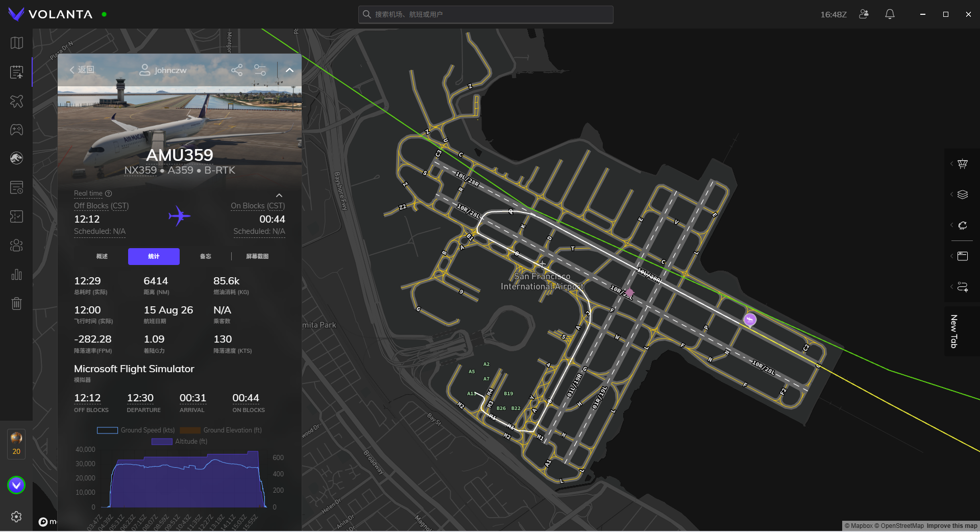The height and width of the screenshot is (532, 980).
Task: Open the 屏幕截图 tab
Action: point(257,256)
